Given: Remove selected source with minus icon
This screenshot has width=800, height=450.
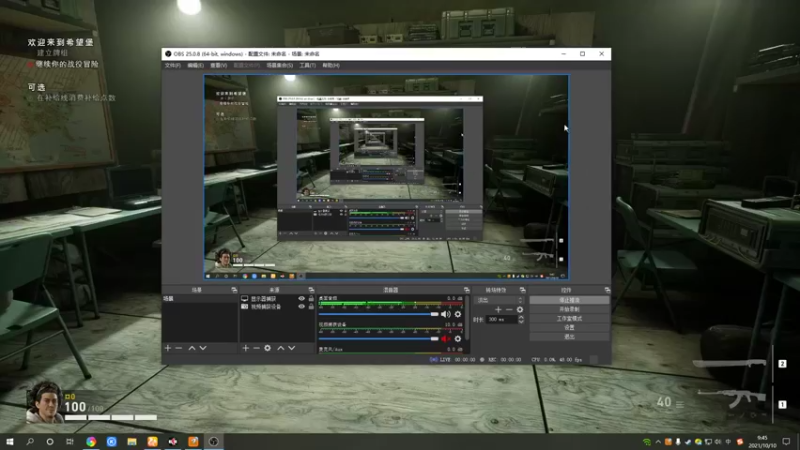Looking at the screenshot, I should point(256,348).
